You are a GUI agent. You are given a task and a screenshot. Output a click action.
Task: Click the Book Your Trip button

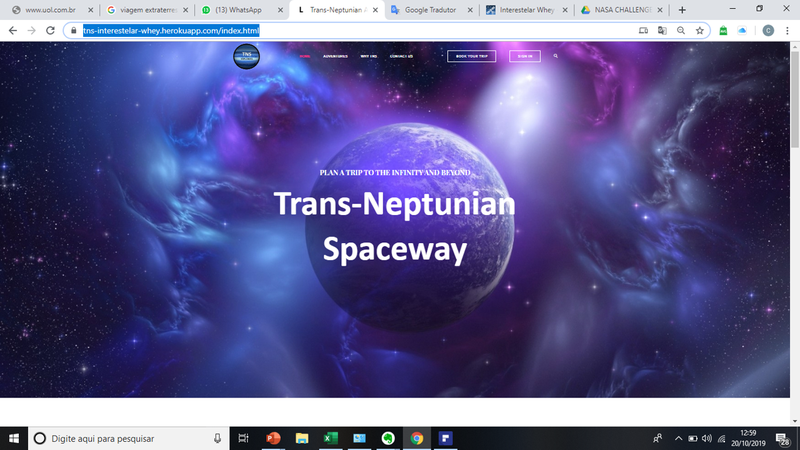(471, 56)
